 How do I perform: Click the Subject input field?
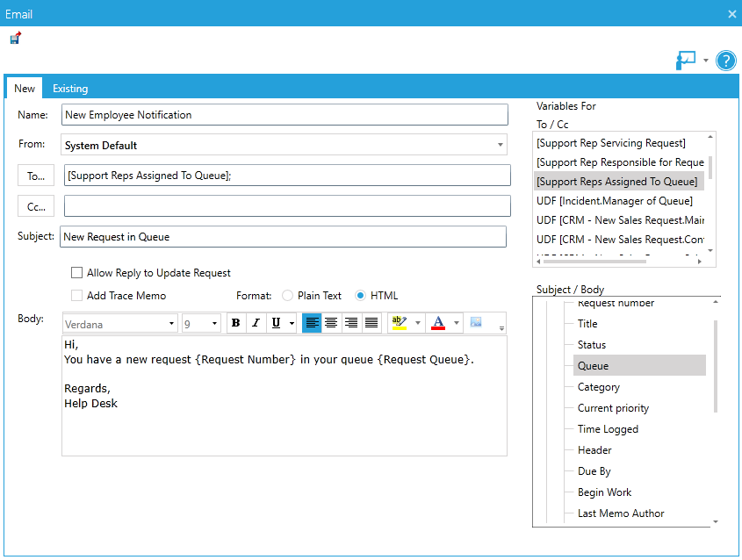[283, 236]
